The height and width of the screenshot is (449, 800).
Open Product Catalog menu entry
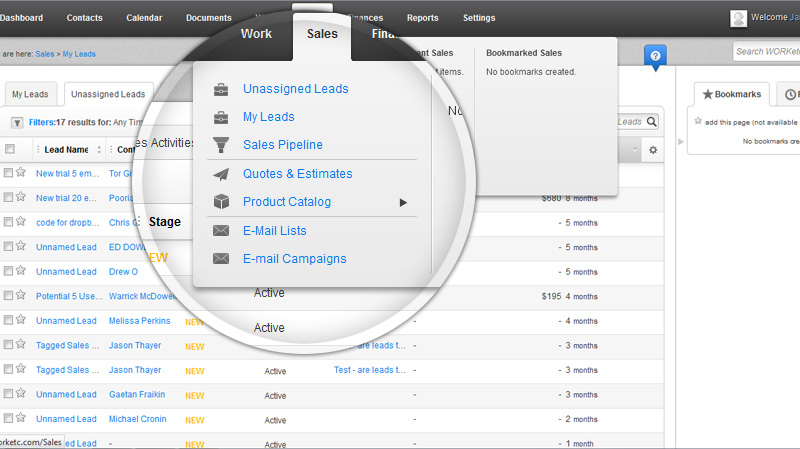(287, 202)
